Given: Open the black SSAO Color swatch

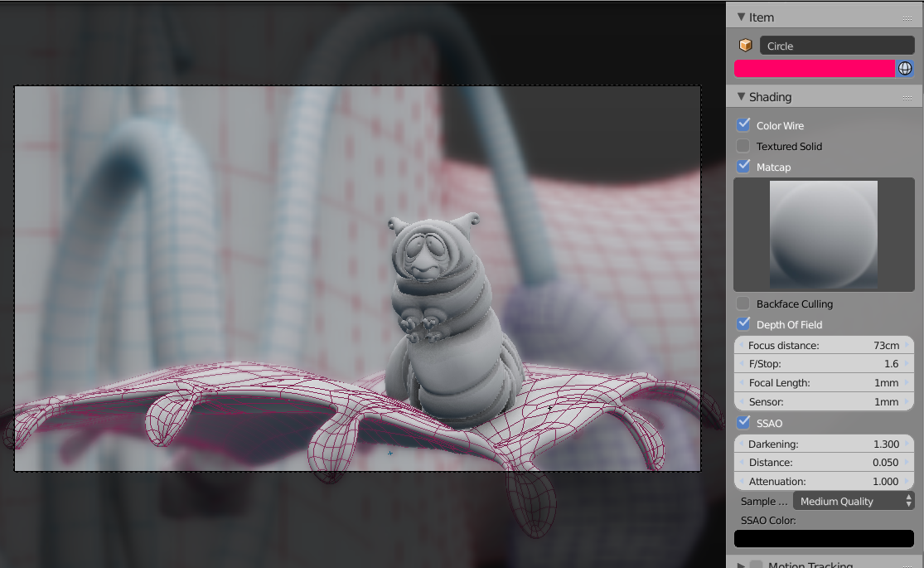Looking at the screenshot, I should pyautogui.click(x=824, y=538).
